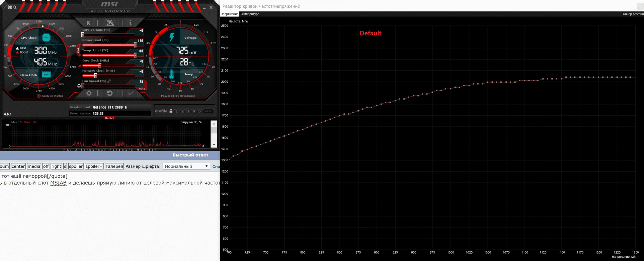Click the Core Clock slider handle
The width and height of the screenshot is (644, 261).
(x=100, y=65)
